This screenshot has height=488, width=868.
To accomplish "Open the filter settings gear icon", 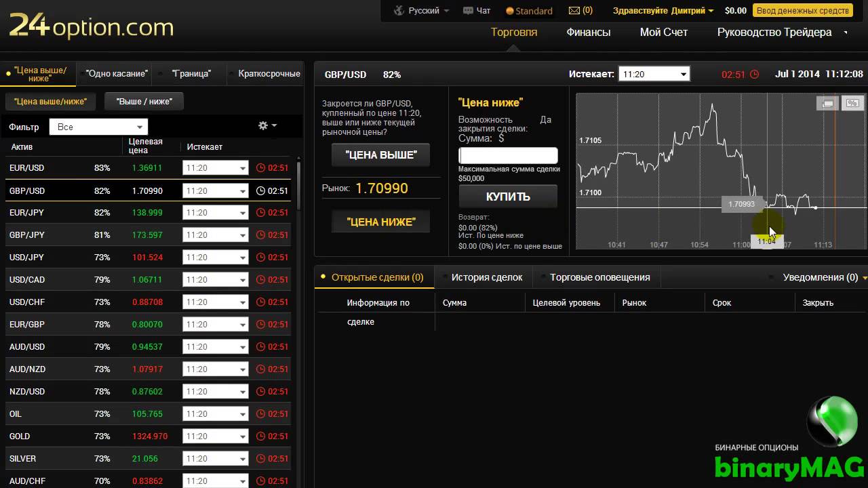I will click(263, 125).
